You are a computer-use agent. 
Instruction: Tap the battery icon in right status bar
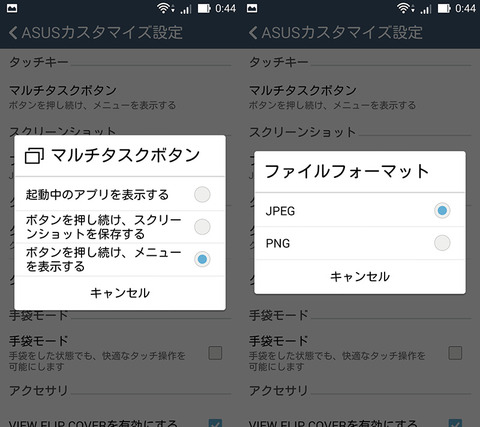pyautogui.click(x=444, y=8)
